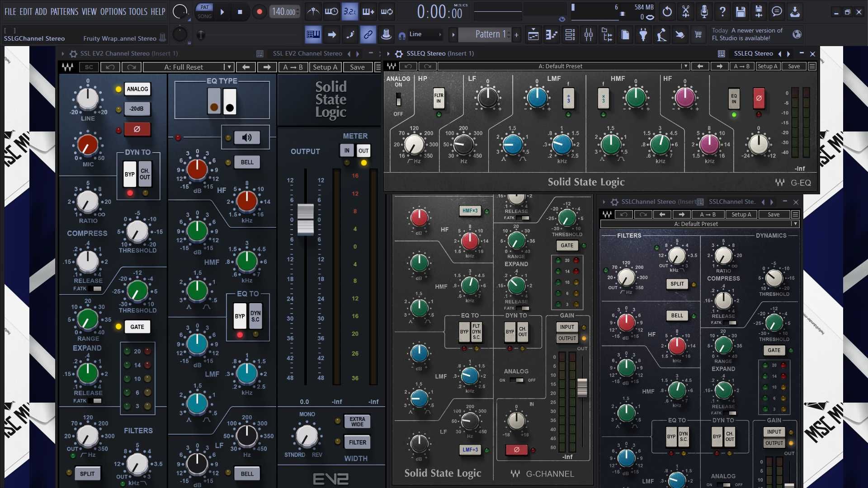Toggle HF BELL button in SSL EV2
Screen dimensions: 868x488
[x=247, y=162]
